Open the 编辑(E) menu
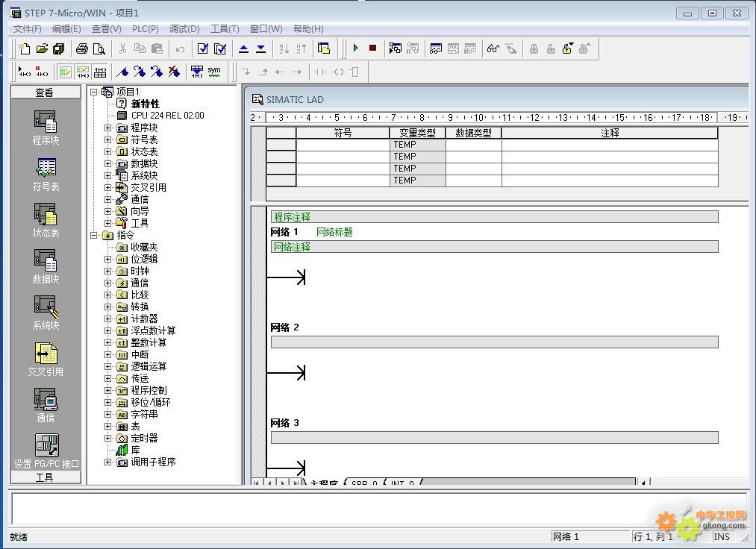 point(66,29)
